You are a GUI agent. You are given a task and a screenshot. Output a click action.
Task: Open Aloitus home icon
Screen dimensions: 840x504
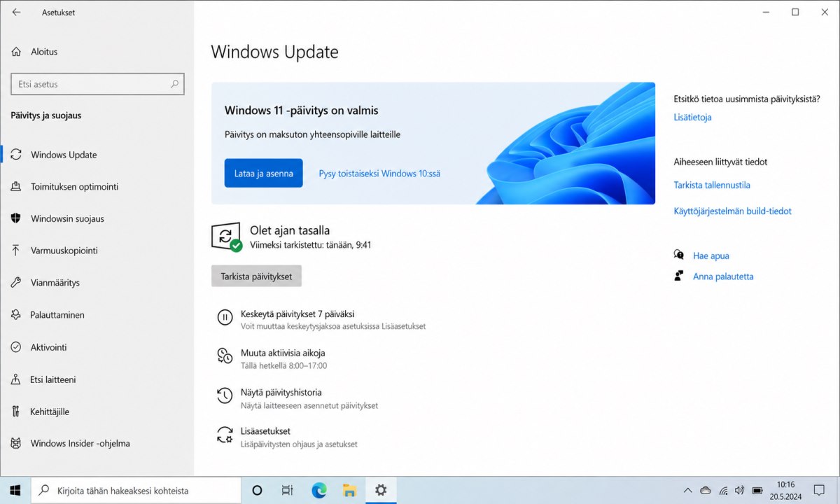click(16, 52)
